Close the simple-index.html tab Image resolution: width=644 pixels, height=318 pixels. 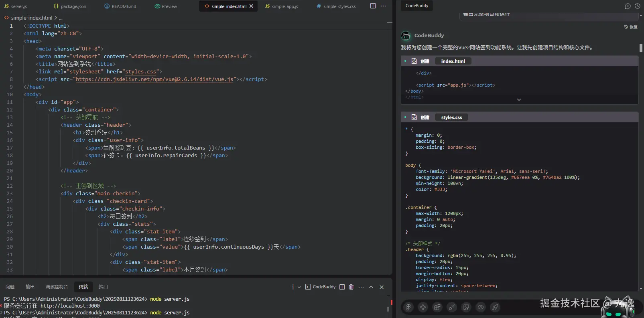(251, 6)
